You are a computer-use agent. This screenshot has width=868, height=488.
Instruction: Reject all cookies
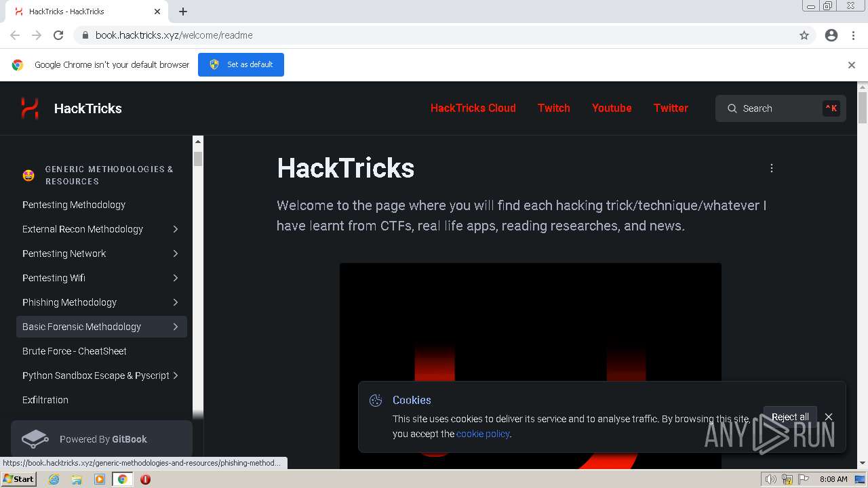point(790,417)
